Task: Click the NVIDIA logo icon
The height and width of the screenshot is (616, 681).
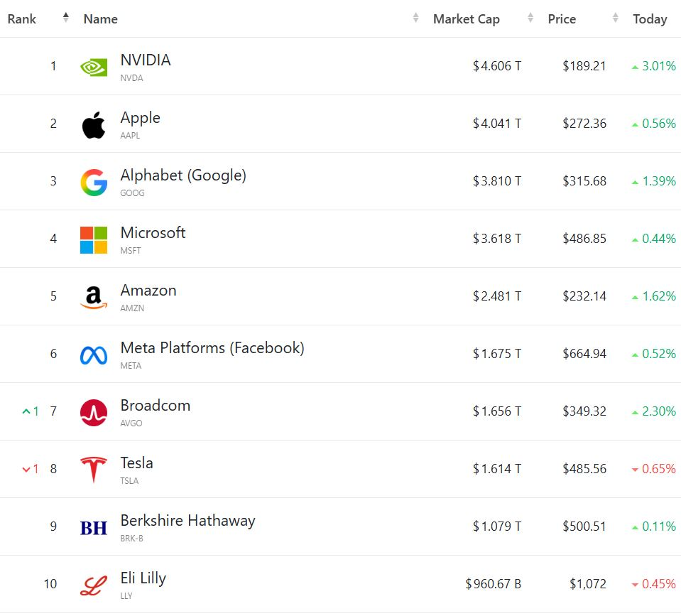Action: pyautogui.click(x=94, y=67)
